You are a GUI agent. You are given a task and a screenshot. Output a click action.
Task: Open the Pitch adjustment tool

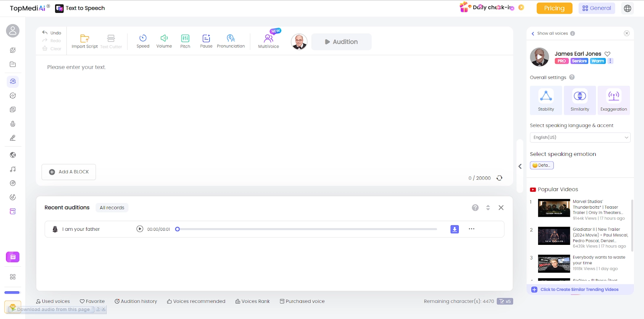tap(185, 41)
